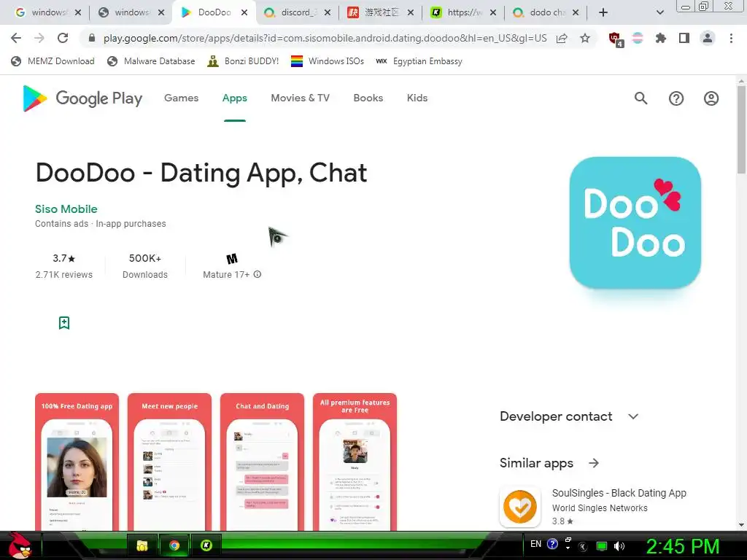View 'Chat and Dating' screenshot
This screenshot has width=747, height=560.
coord(262,462)
